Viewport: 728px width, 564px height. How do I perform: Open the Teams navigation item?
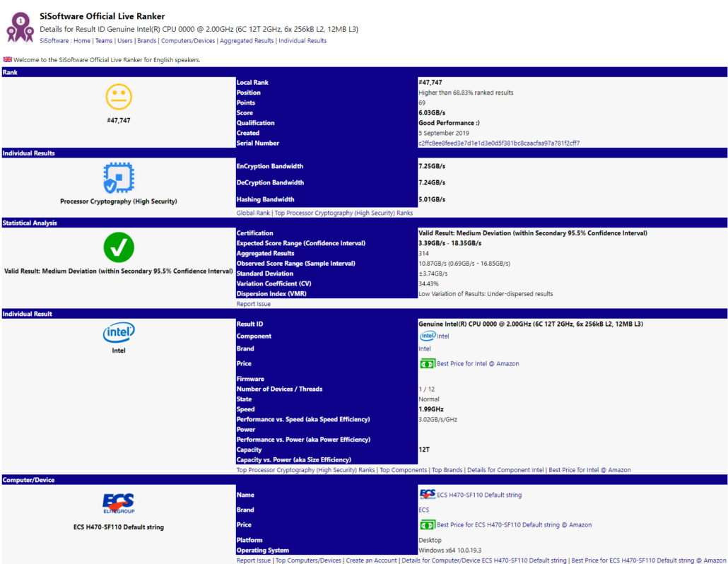[x=104, y=40]
